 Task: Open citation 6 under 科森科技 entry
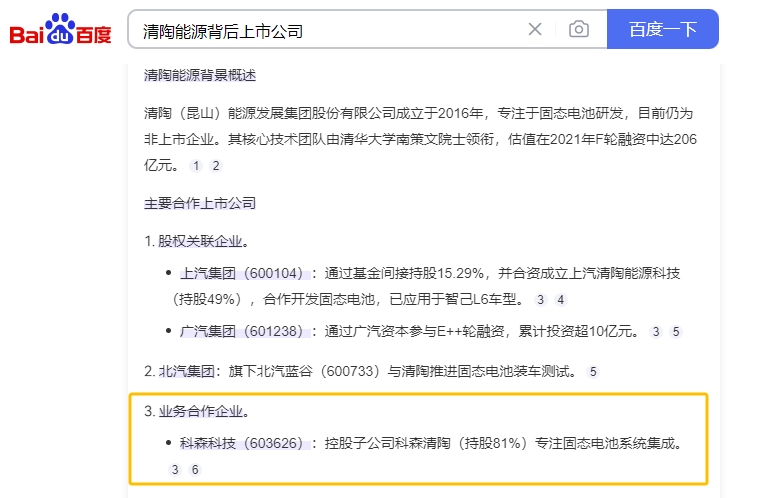tap(195, 470)
